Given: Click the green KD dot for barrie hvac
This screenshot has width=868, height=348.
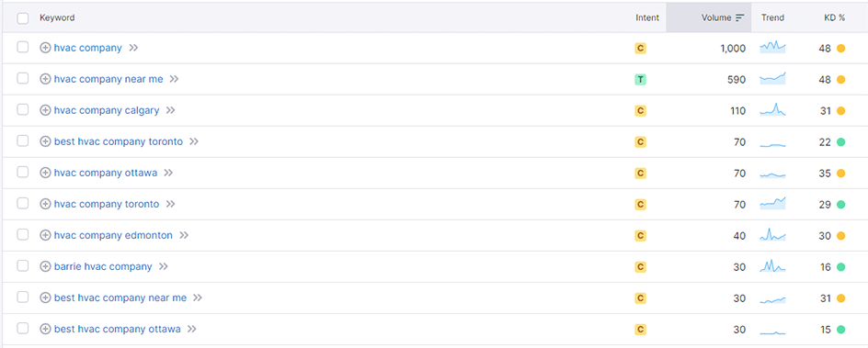Looking at the screenshot, I should pyautogui.click(x=840, y=267).
